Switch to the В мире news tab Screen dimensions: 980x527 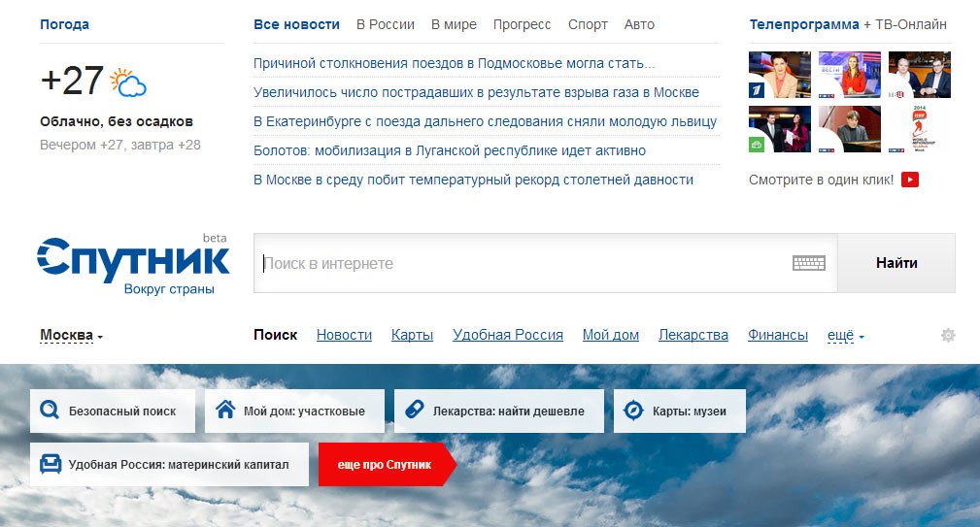coord(454,24)
